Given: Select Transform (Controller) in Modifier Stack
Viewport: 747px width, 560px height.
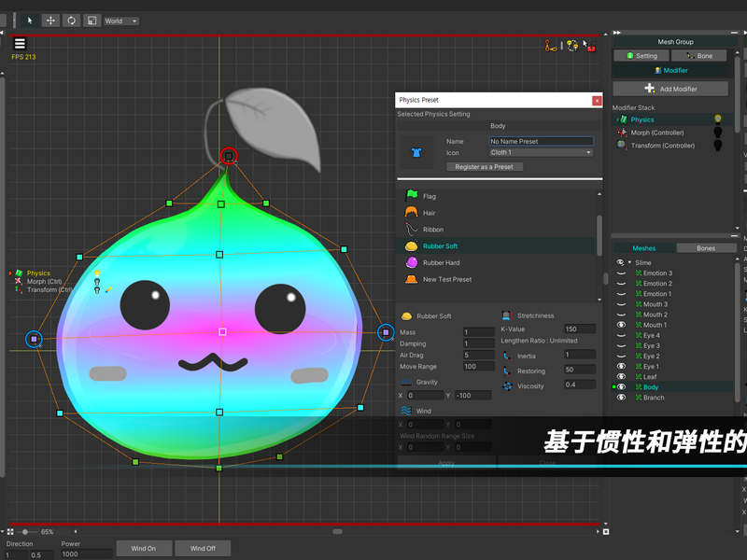Looking at the screenshot, I should pyautogui.click(x=663, y=146).
